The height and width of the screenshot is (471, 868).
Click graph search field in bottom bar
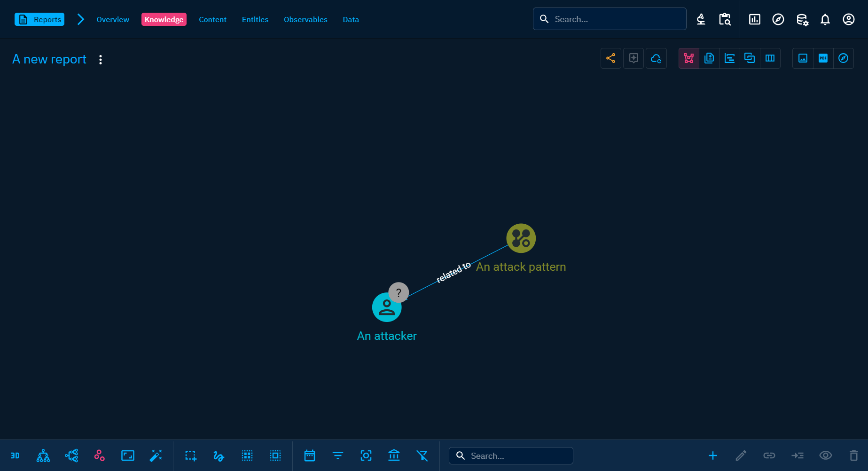click(x=511, y=455)
